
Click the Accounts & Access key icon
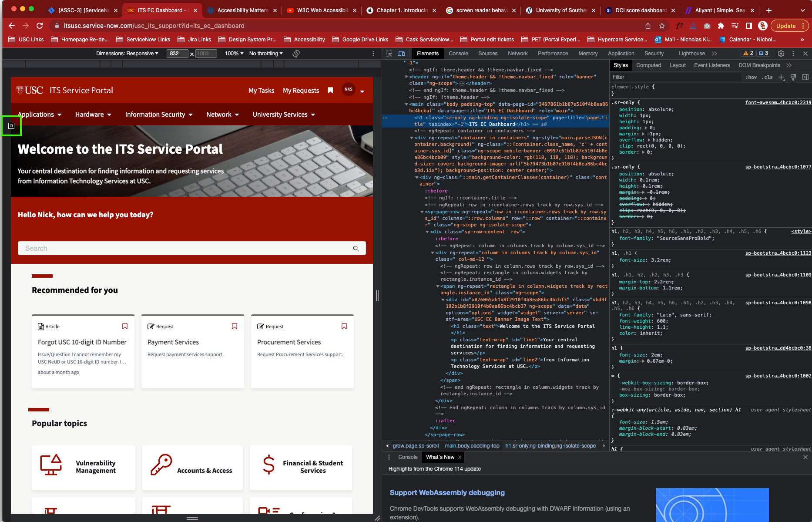pos(161,465)
